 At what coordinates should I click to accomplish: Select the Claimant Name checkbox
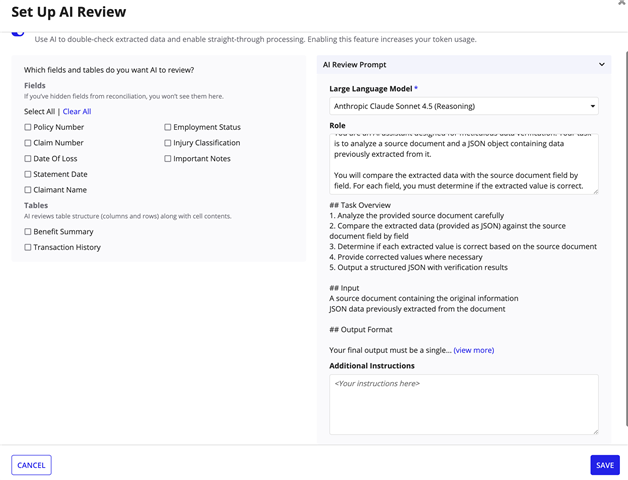pos(28,189)
